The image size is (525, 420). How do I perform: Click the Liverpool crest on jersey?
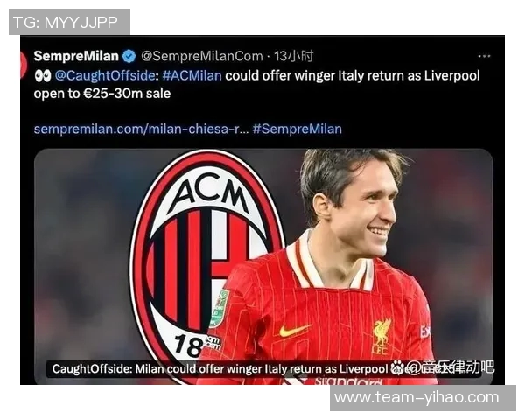pyautogui.click(x=382, y=337)
